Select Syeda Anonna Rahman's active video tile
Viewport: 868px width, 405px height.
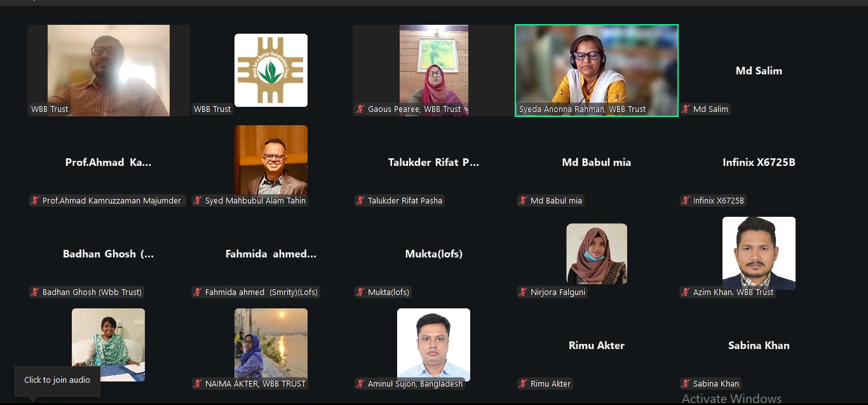596,71
